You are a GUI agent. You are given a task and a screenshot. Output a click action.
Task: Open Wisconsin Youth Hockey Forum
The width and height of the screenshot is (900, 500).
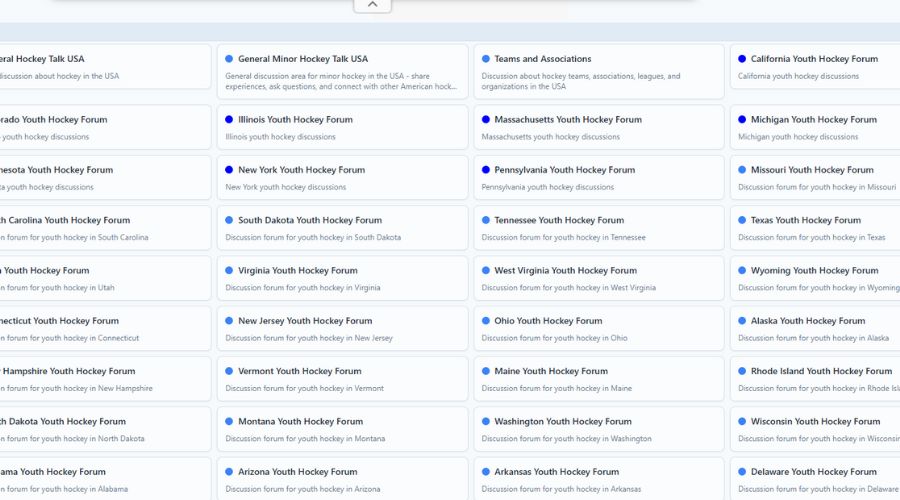815,421
